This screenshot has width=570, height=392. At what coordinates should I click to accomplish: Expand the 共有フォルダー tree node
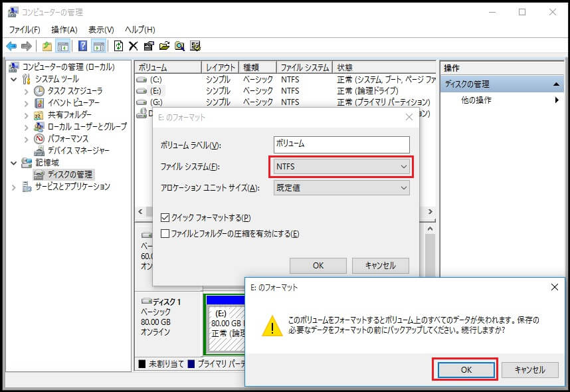tap(26, 116)
